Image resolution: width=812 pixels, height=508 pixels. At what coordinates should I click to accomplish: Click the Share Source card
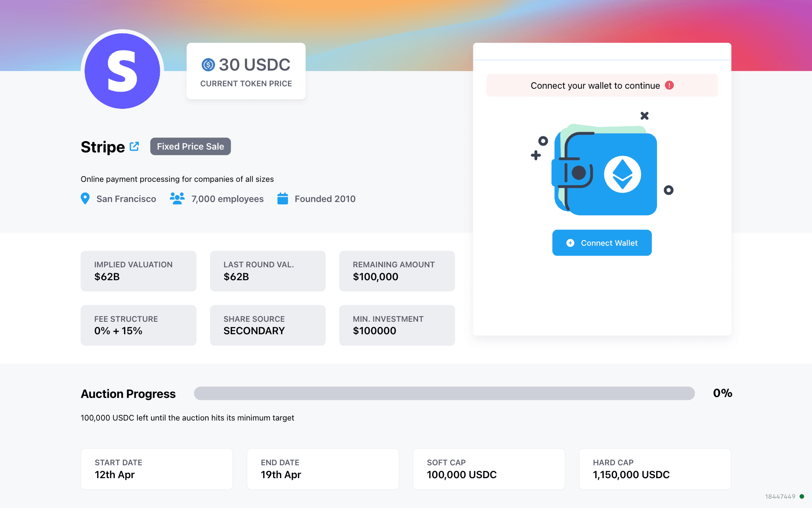[x=267, y=325]
